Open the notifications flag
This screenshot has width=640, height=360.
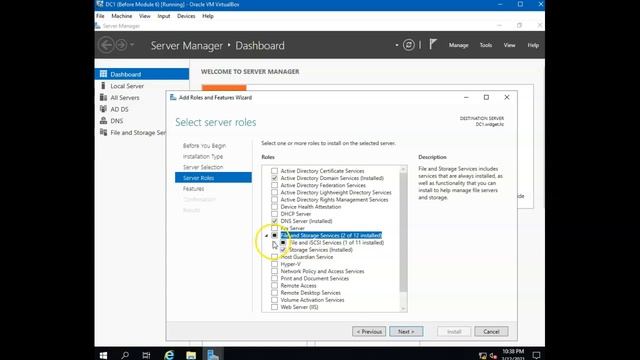[x=433, y=44]
